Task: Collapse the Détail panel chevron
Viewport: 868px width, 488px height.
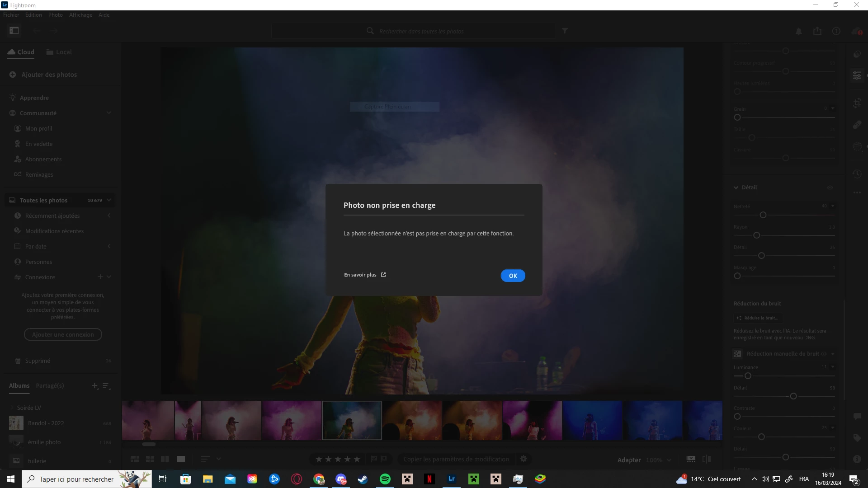Action: click(x=736, y=188)
